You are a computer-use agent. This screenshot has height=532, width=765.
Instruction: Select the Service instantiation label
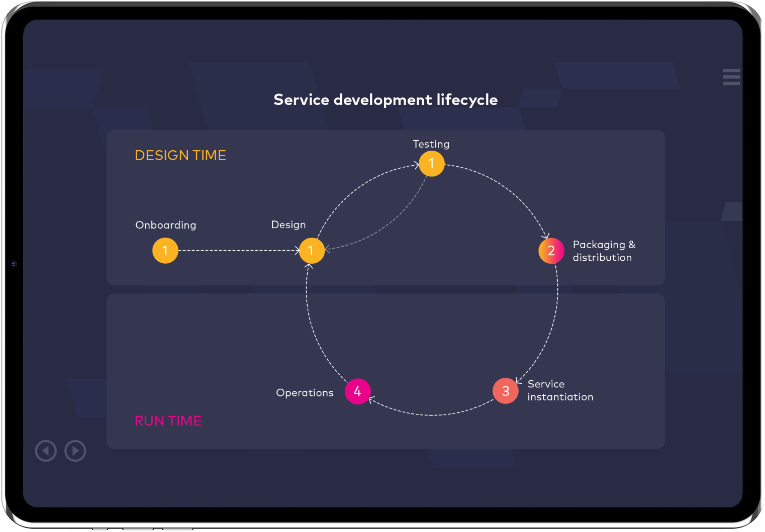click(560, 390)
